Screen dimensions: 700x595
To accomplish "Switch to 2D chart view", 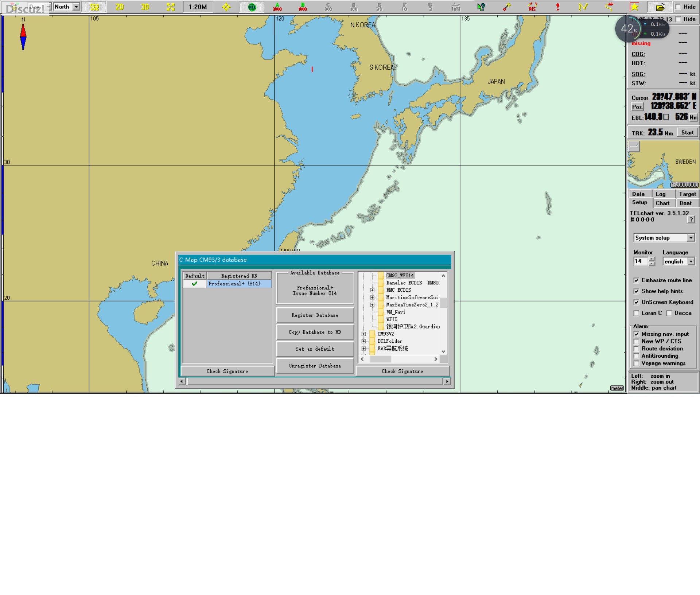I will point(120,7).
